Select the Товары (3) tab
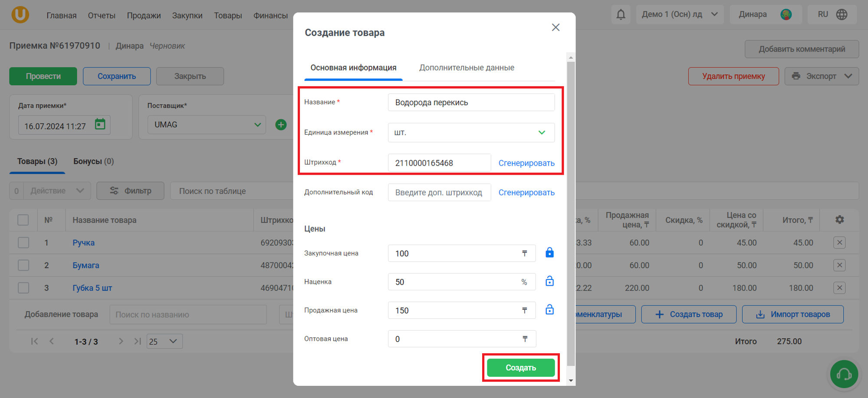This screenshot has width=868, height=398. (37, 161)
